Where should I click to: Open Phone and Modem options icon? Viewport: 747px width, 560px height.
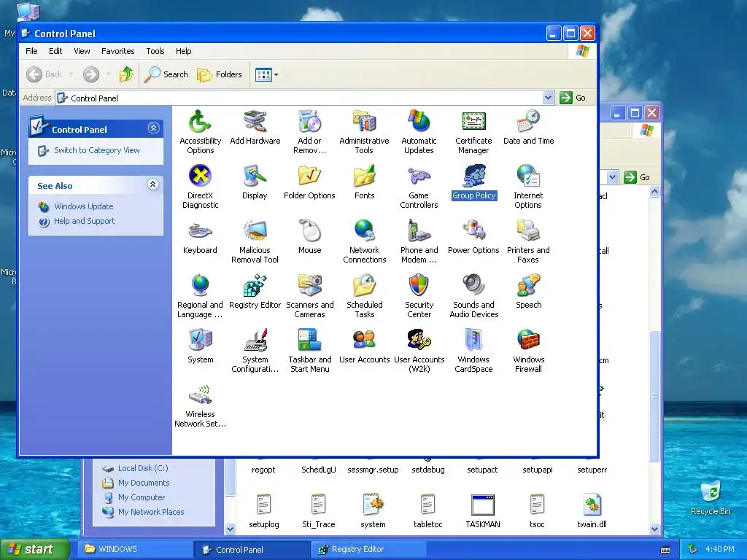point(419,241)
